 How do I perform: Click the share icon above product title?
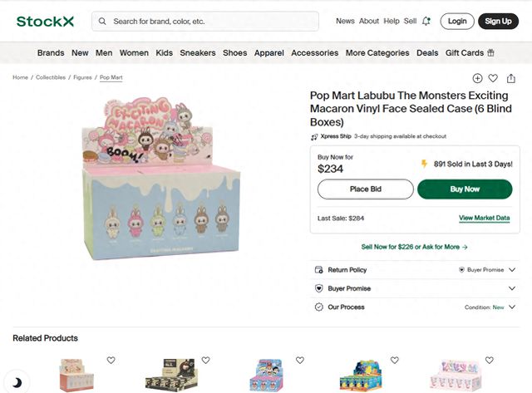511,79
